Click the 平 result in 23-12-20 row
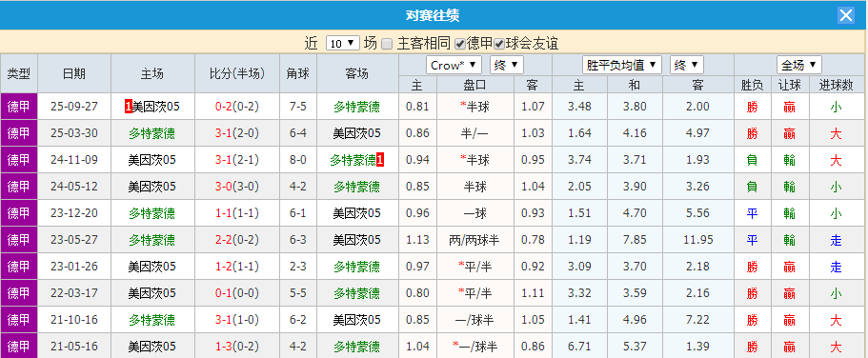Screen dimensions: 868x358 tap(753, 213)
